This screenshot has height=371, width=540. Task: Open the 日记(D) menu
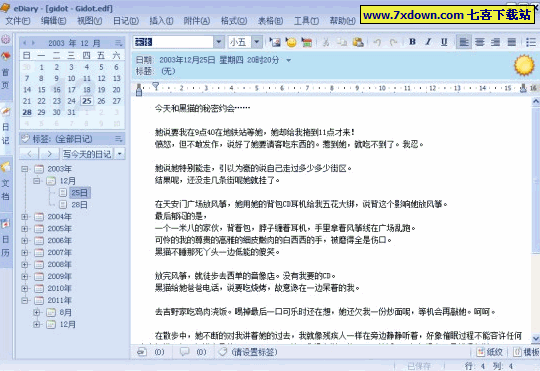point(126,21)
